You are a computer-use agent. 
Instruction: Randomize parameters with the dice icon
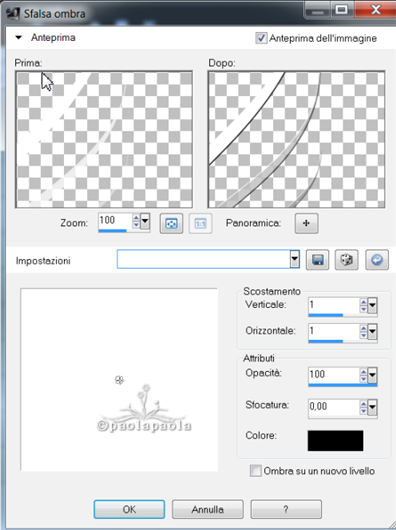(346, 260)
